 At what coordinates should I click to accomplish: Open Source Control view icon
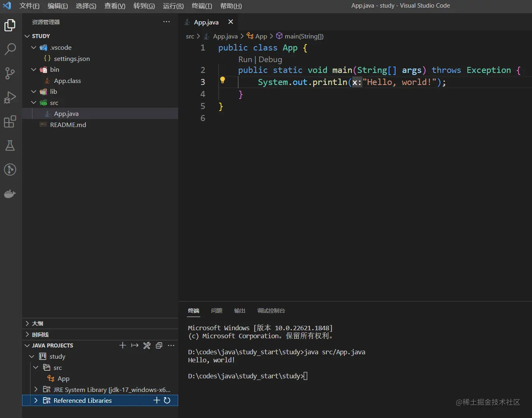(x=10, y=73)
